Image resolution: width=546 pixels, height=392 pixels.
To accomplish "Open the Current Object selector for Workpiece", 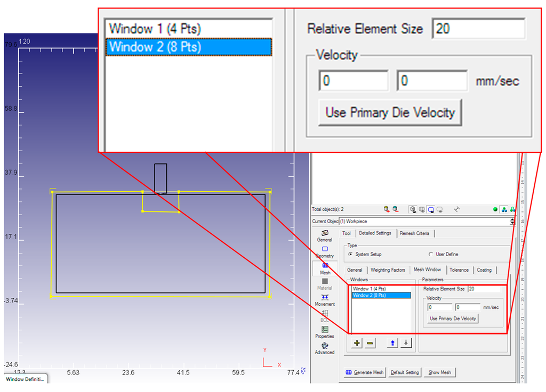I will click(413, 221).
